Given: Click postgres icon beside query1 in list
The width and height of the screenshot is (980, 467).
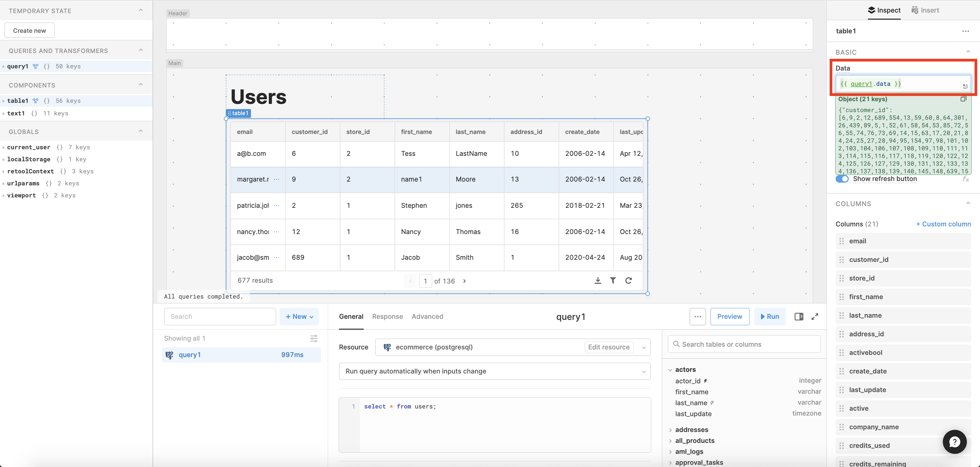Looking at the screenshot, I should tap(169, 355).
